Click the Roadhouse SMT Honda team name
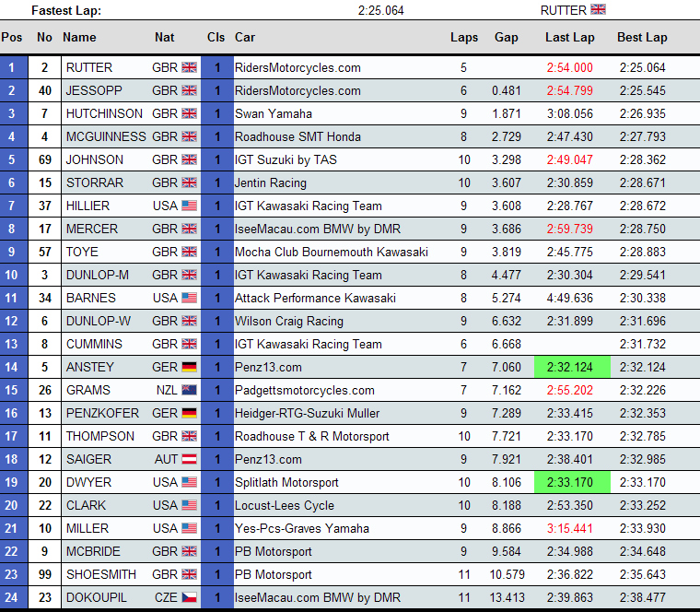Image resolution: width=700 pixels, height=612 pixels. (297, 136)
